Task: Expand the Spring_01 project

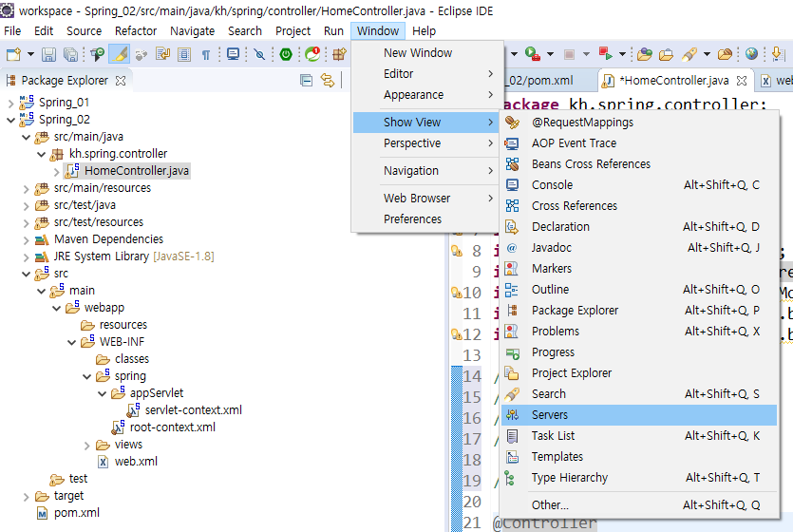Action: (11, 104)
